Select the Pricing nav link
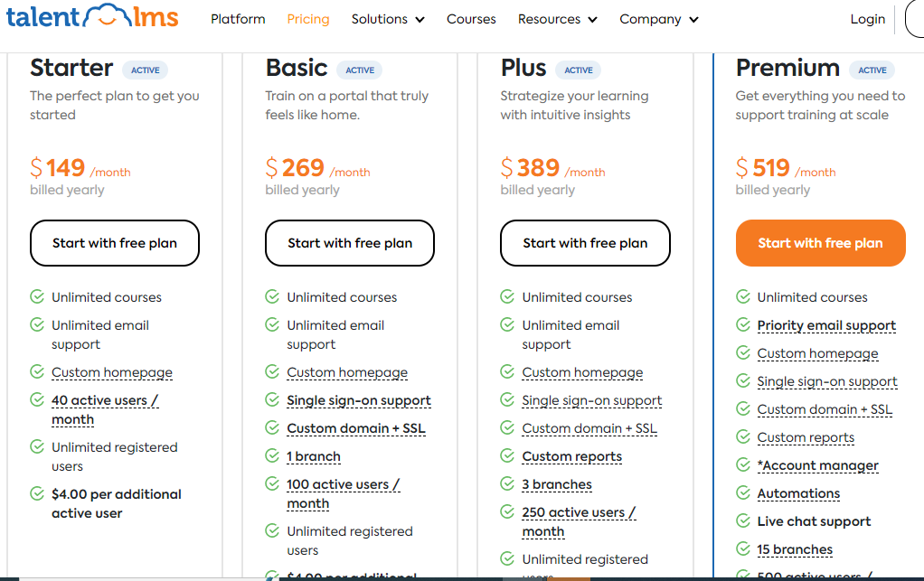Screen dimensions: 924x581 (308, 19)
